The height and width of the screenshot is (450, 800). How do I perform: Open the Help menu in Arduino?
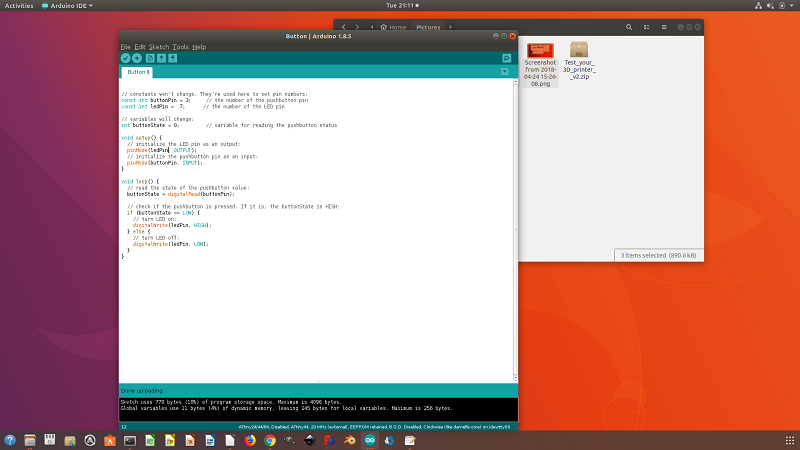point(199,47)
